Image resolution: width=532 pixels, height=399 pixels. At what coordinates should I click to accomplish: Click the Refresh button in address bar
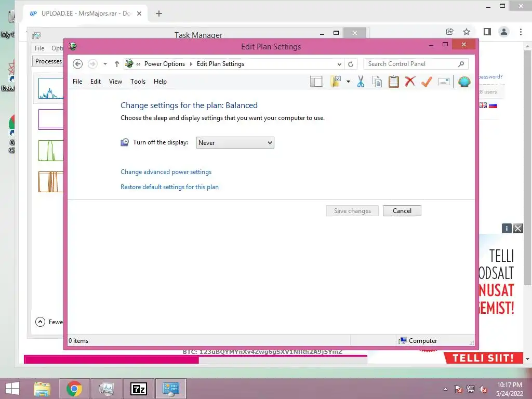coord(351,64)
